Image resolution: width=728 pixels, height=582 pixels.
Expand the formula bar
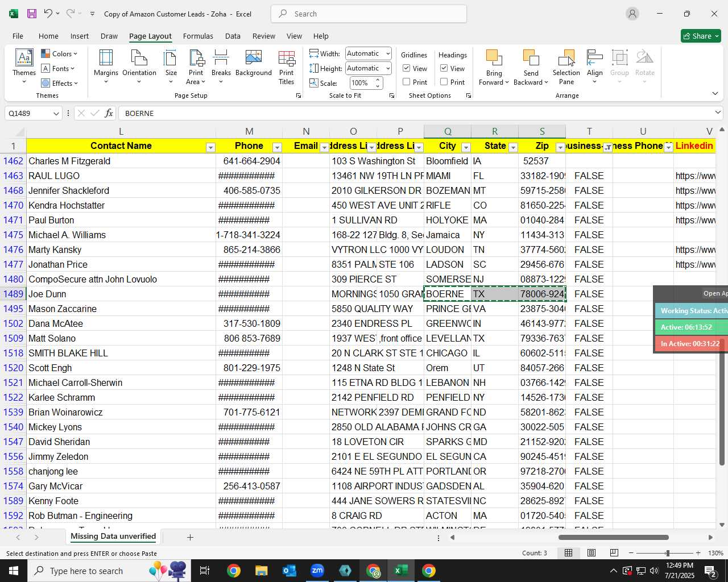pos(718,113)
